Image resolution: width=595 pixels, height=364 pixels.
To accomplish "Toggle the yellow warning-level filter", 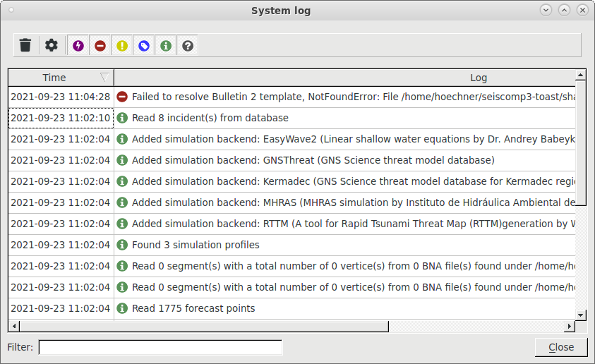I will 122,46.
